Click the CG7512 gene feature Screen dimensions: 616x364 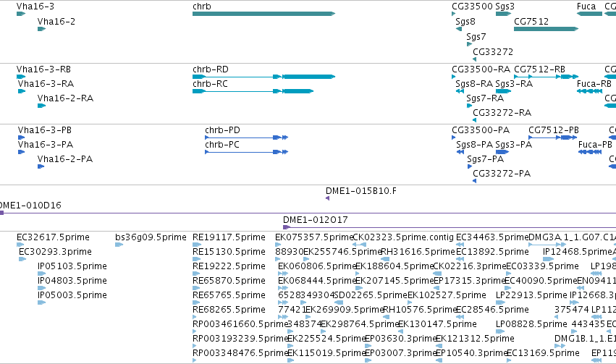tap(546, 29)
